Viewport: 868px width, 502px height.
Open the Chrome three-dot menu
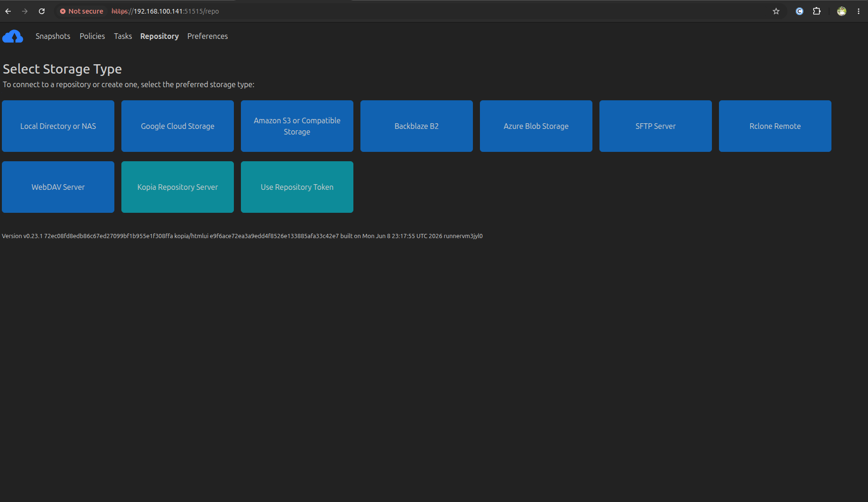coord(859,11)
